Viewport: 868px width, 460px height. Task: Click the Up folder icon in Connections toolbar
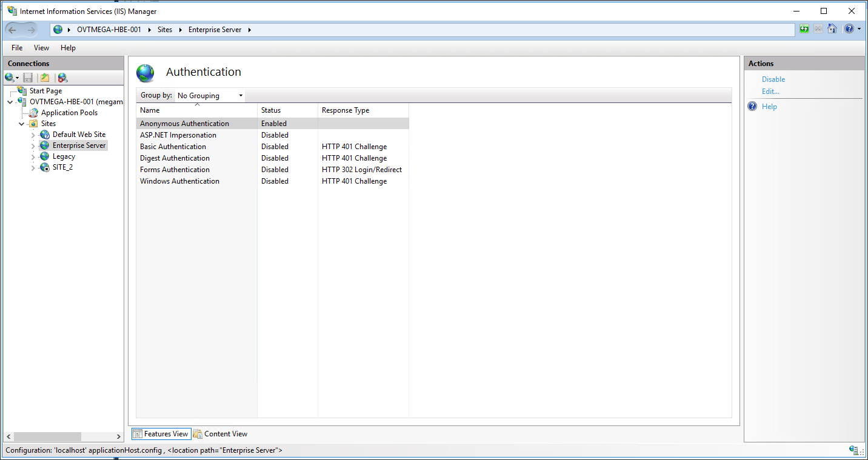(x=45, y=78)
